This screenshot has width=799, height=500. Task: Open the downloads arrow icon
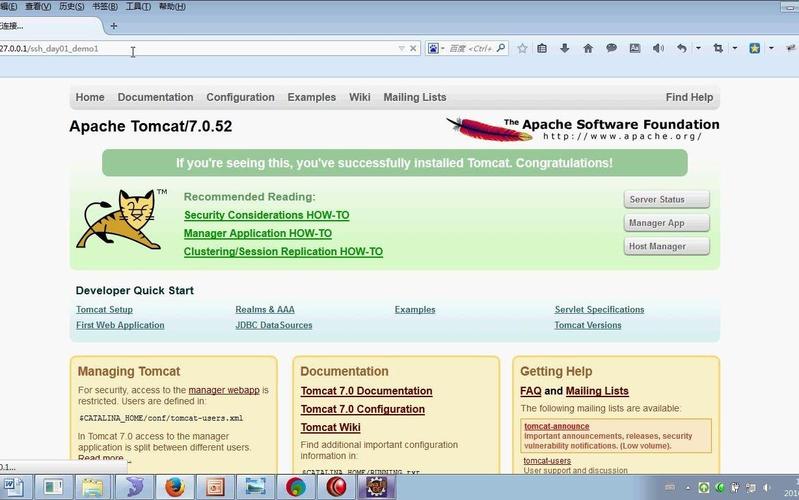[565, 48]
